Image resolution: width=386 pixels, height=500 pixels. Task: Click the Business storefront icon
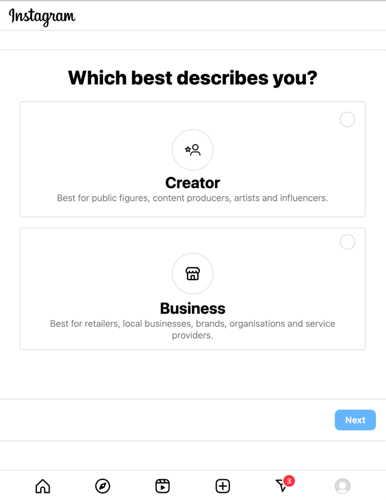193,274
